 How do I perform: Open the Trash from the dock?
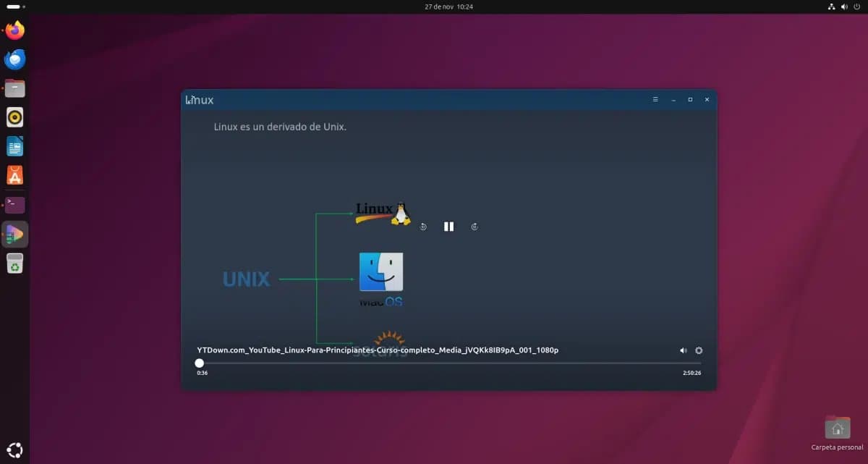coord(14,263)
